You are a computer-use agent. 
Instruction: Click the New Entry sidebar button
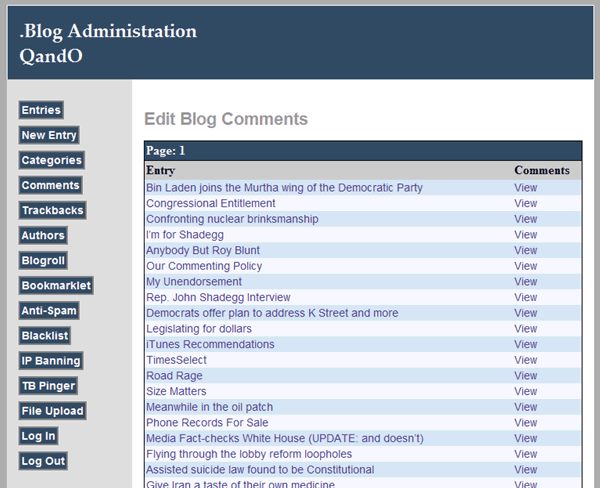(x=49, y=135)
